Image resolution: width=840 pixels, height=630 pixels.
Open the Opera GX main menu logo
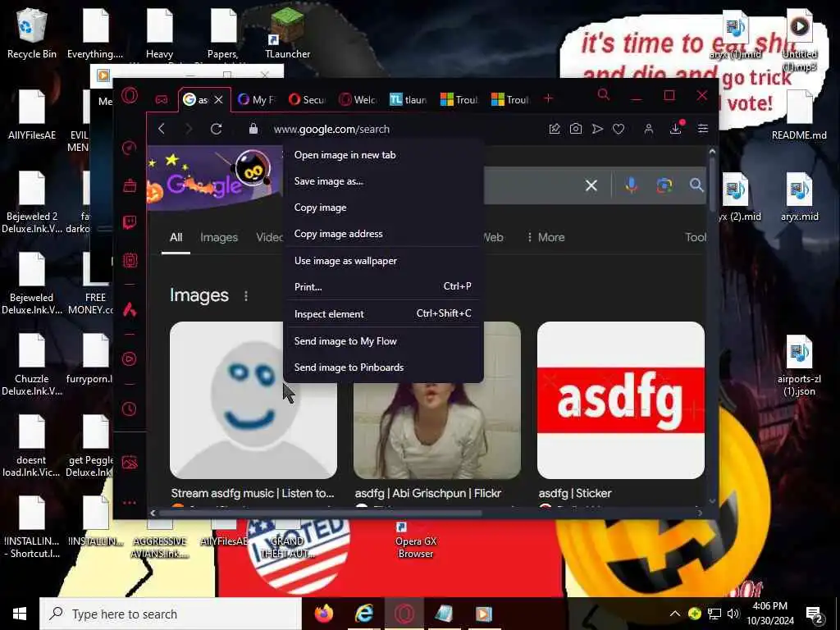[130, 96]
